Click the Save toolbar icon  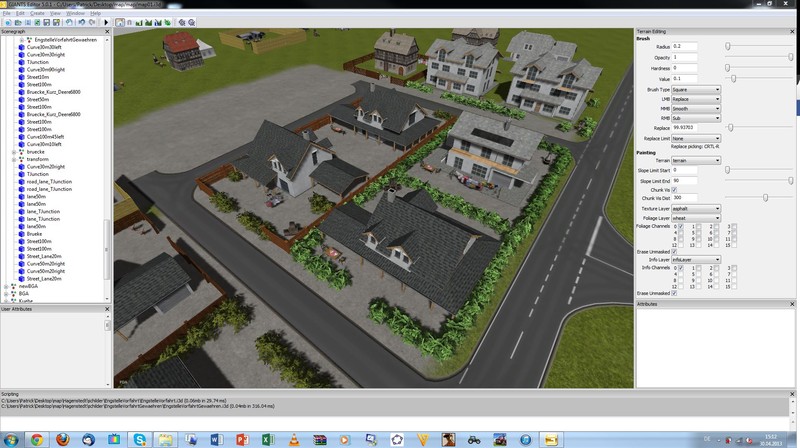[x=46, y=22]
